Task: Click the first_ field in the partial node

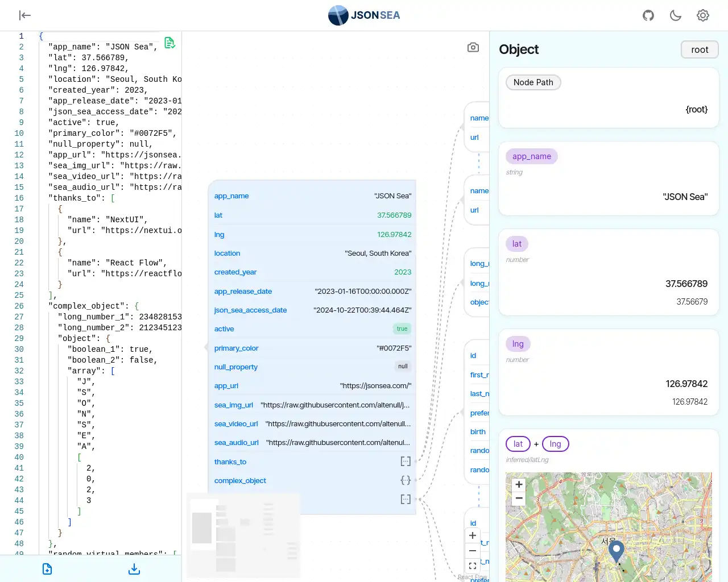Action: (479, 375)
